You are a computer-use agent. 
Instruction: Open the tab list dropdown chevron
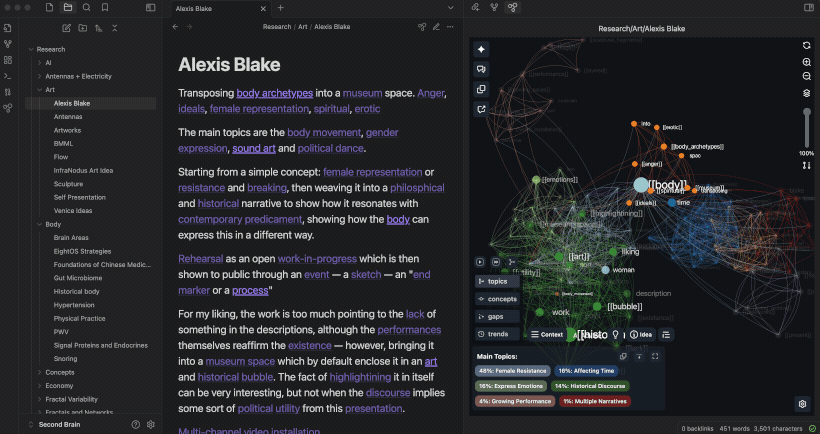click(x=450, y=8)
